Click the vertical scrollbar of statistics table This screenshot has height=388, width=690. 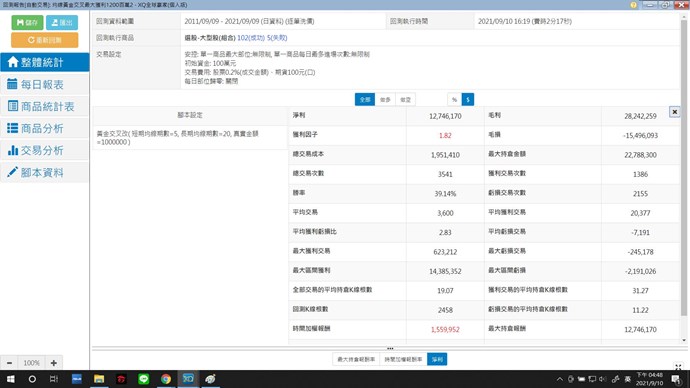point(684,167)
